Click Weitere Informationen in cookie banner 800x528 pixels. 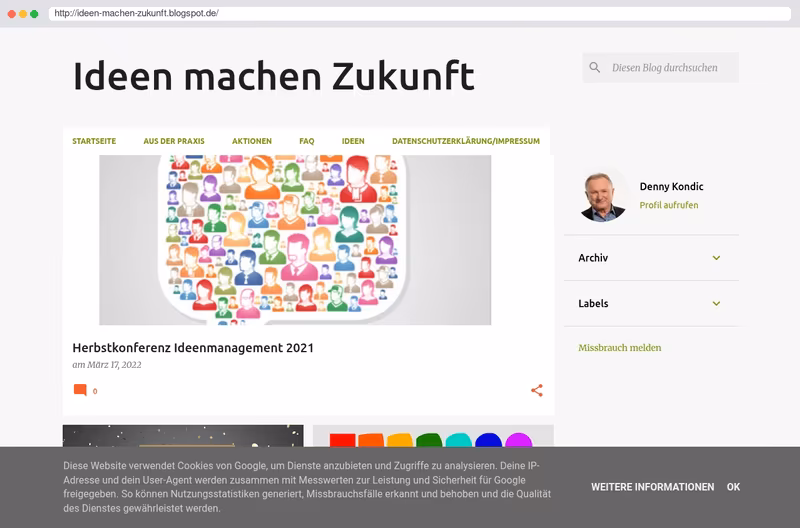(653, 487)
